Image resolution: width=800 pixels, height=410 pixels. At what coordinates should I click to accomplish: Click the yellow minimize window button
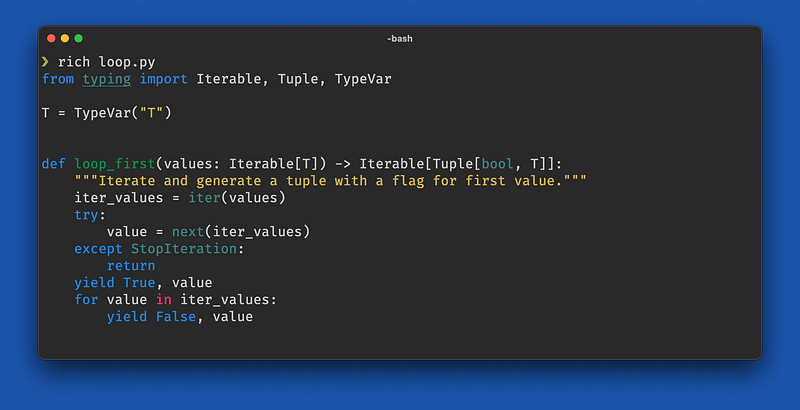coord(65,38)
